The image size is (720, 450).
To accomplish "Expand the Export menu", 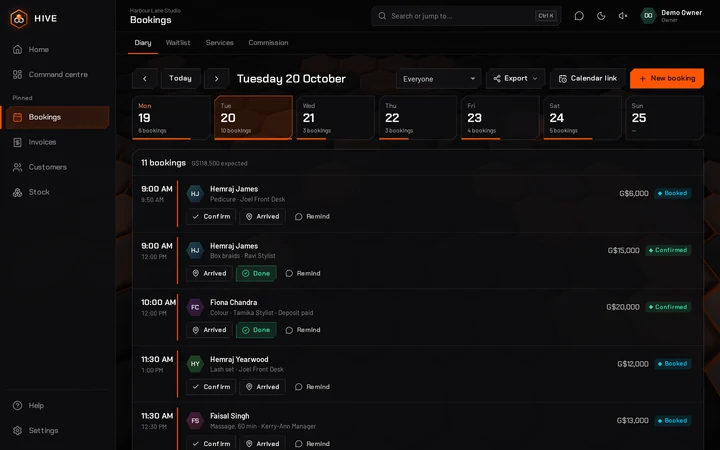I will [515, 79].
